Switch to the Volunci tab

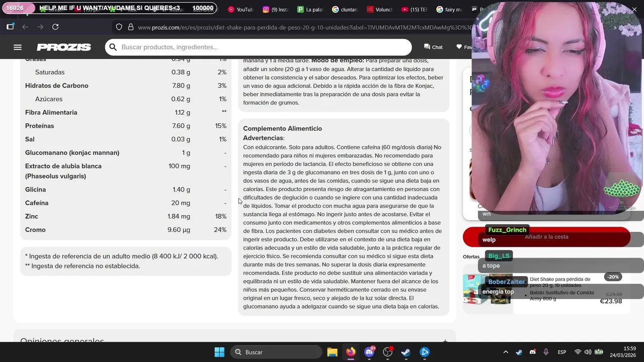[x=379, y=9]
